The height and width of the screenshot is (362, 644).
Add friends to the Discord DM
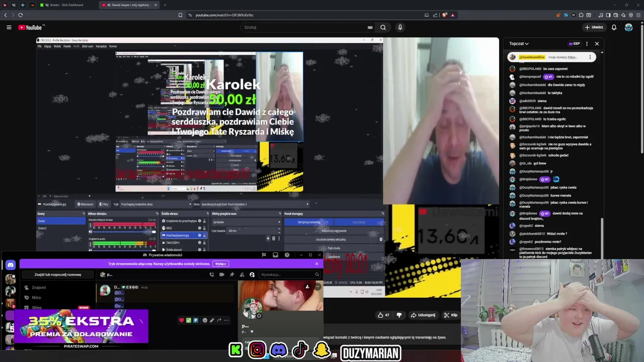point(242,275)
